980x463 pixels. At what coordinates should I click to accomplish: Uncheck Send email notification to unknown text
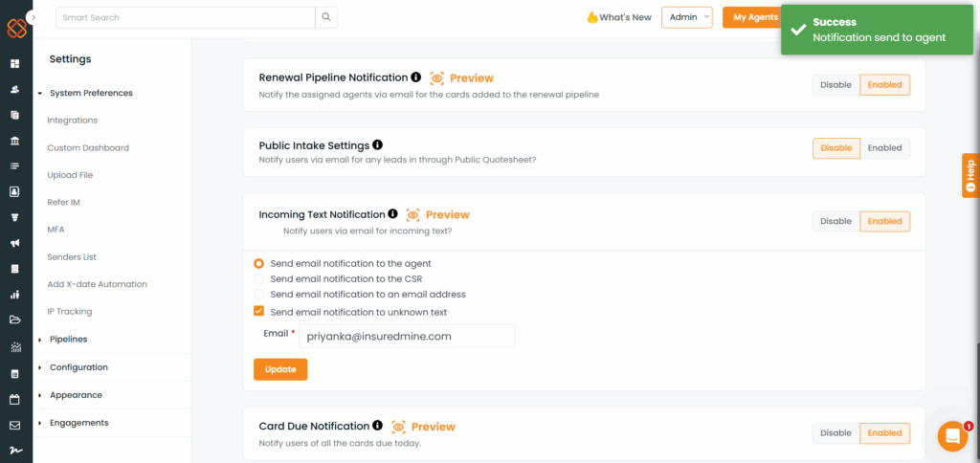258,311
